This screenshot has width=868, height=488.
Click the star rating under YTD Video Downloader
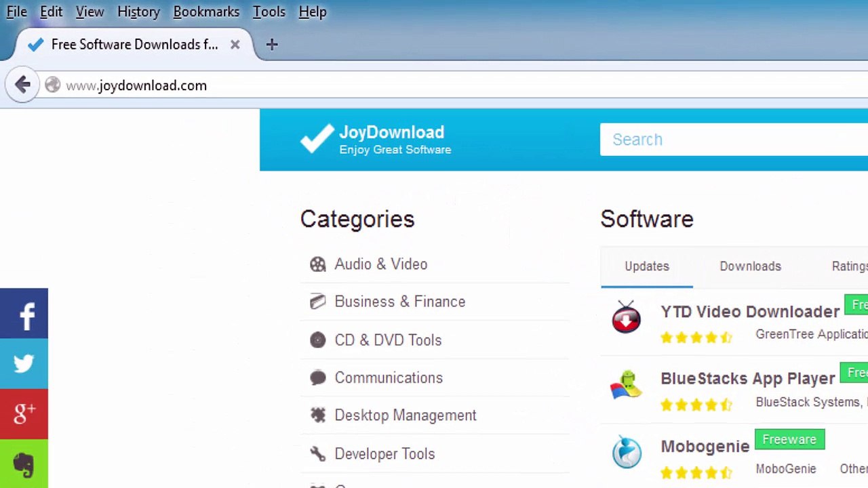pos(696,337)
